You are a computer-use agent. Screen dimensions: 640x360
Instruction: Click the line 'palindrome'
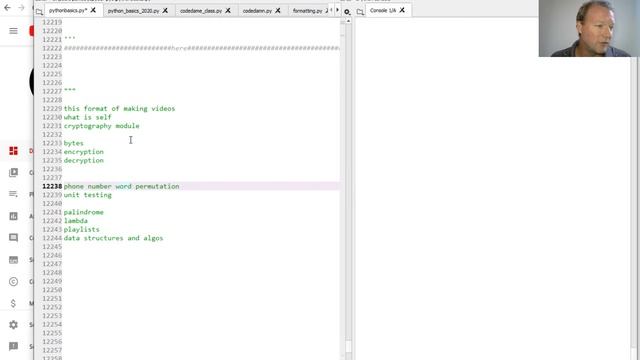coord(84,212)
